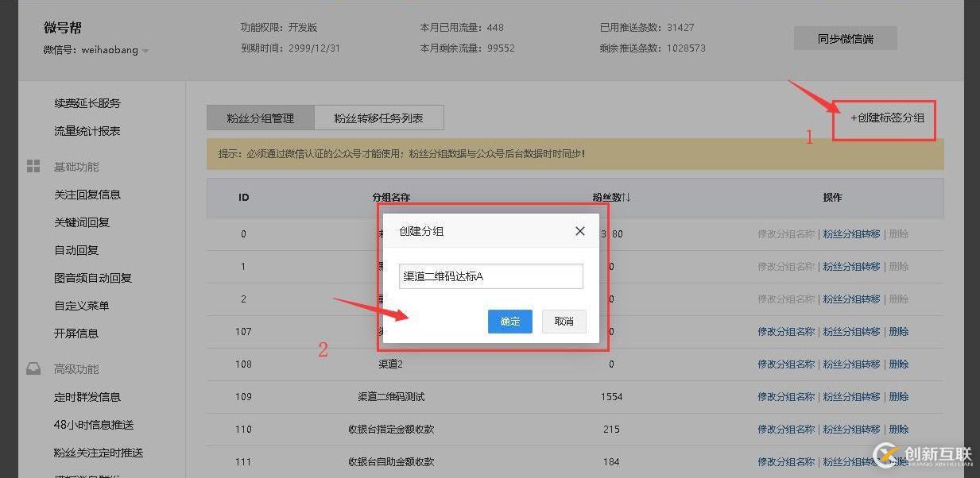Click 粉丝分组转移 in row ID 0
Viewport: 980px width, 478px height.
click(851, 233)
